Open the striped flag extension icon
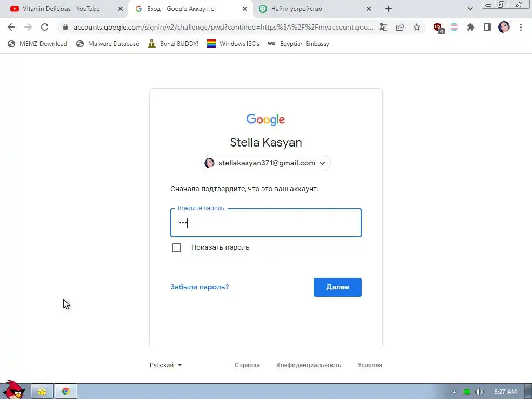Screen dimensions: 532x399 [x=454, y=27]
